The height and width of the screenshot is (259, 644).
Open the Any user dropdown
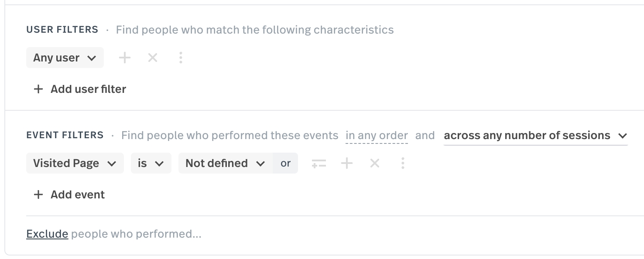tap(65, 58)
